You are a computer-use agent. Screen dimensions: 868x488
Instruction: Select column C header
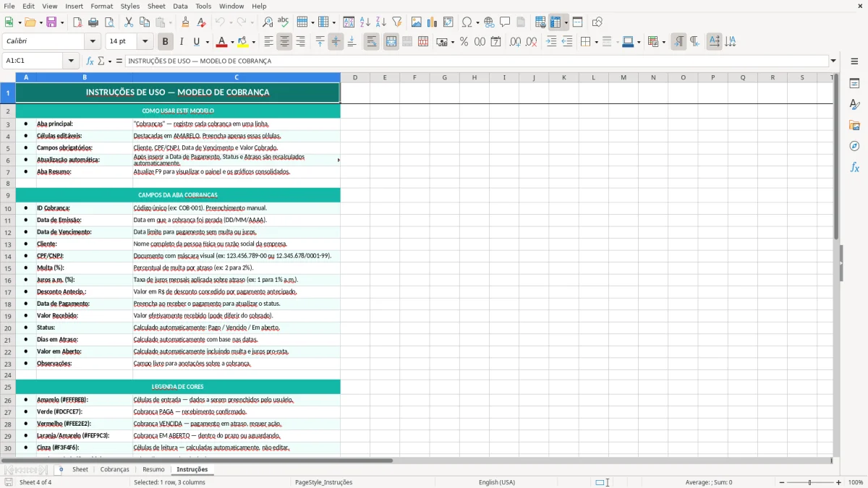(237, 77)
